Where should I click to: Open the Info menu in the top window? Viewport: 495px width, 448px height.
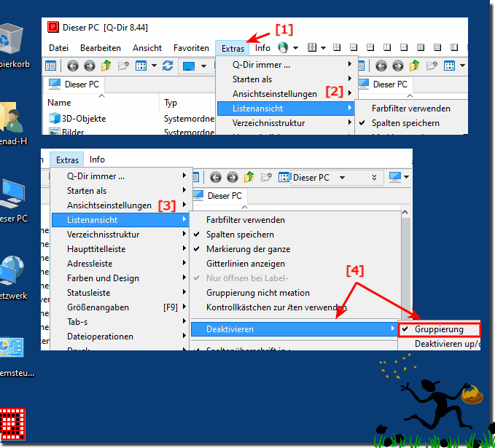pyautogui.click(x=262, y=48)
